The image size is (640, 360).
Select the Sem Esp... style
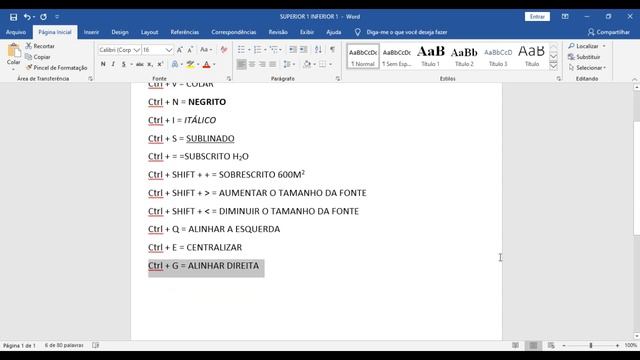point(397,57)
